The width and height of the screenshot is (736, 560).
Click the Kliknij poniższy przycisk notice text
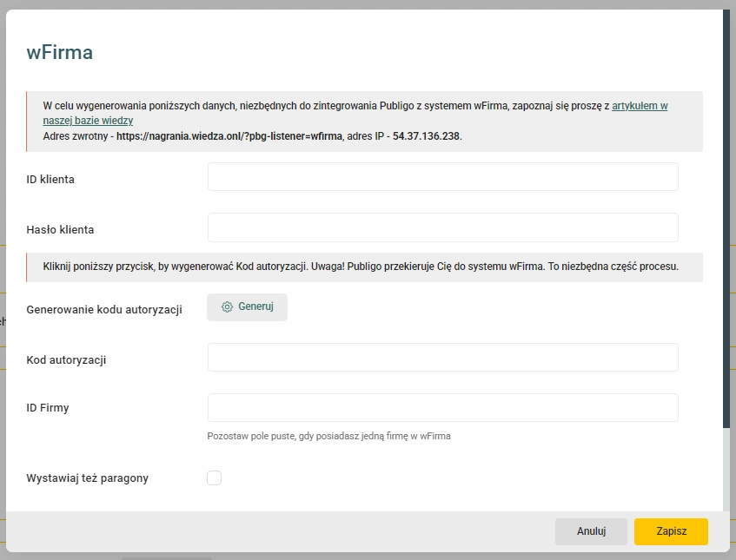(x=361, y=267)
